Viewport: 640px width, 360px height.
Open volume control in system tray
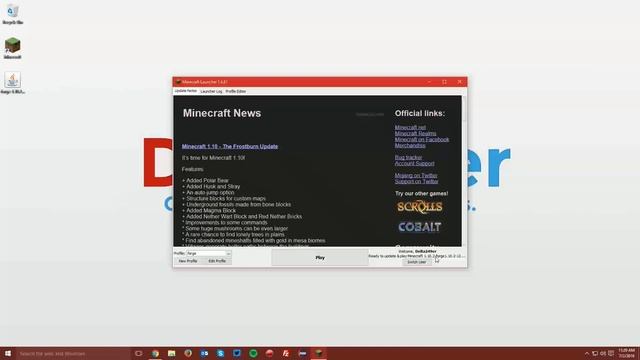point(603,353)
